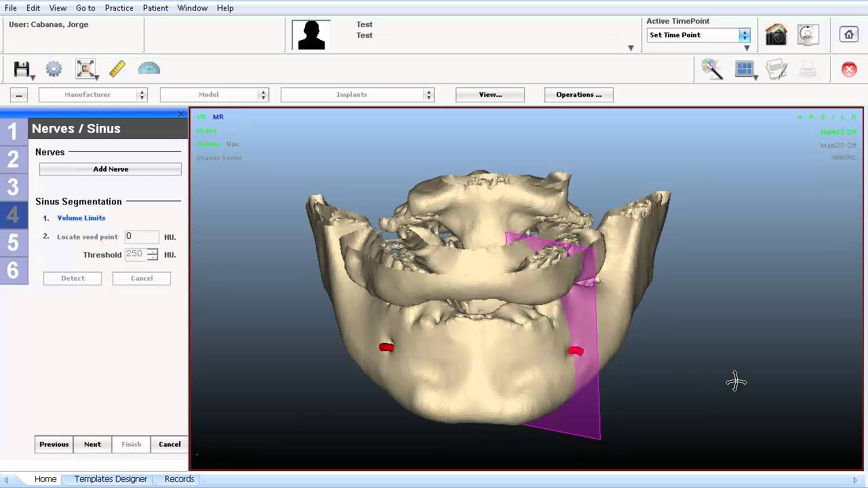Open the camera photo capture icon

776,35
